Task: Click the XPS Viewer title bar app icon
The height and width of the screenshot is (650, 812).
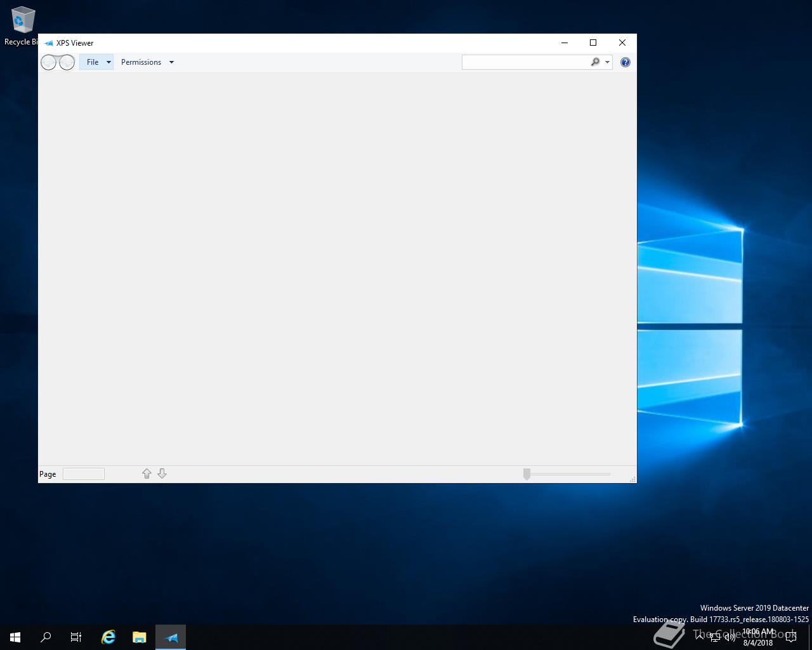Action: point(48,43)
